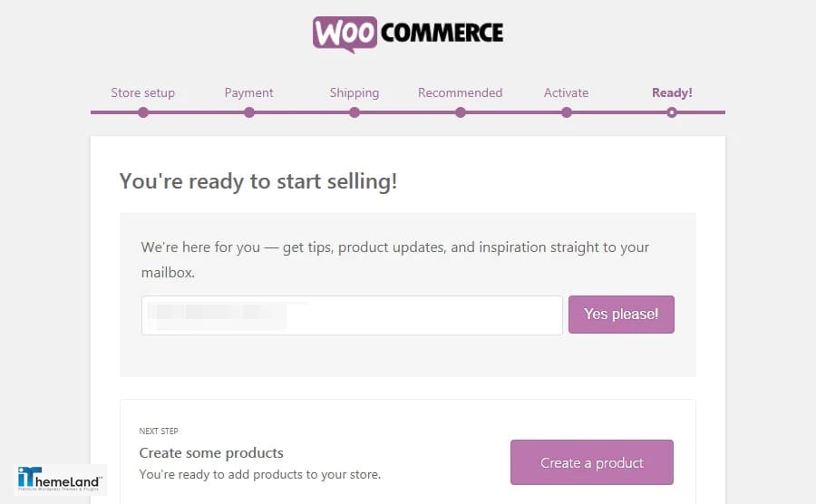The image size is (816, 504).
Task: Select the Store setup step dot
Action: pos(143,112)
